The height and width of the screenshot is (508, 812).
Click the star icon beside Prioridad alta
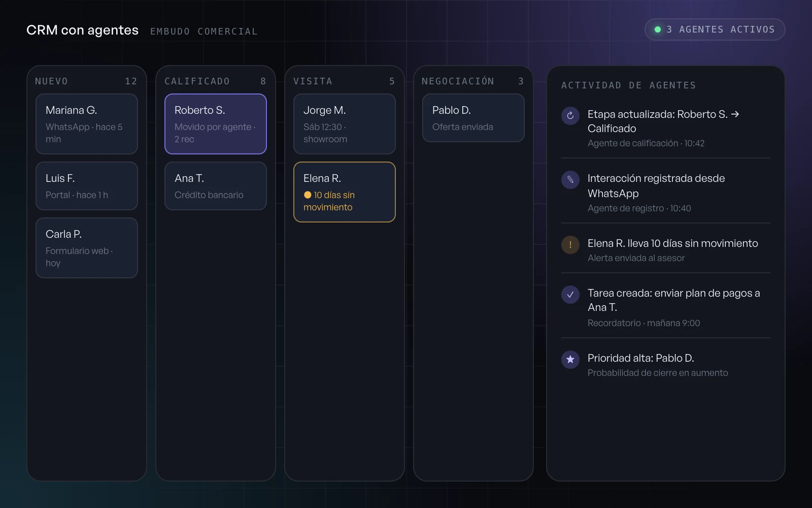pyautogui.click(x=570, y=359)
